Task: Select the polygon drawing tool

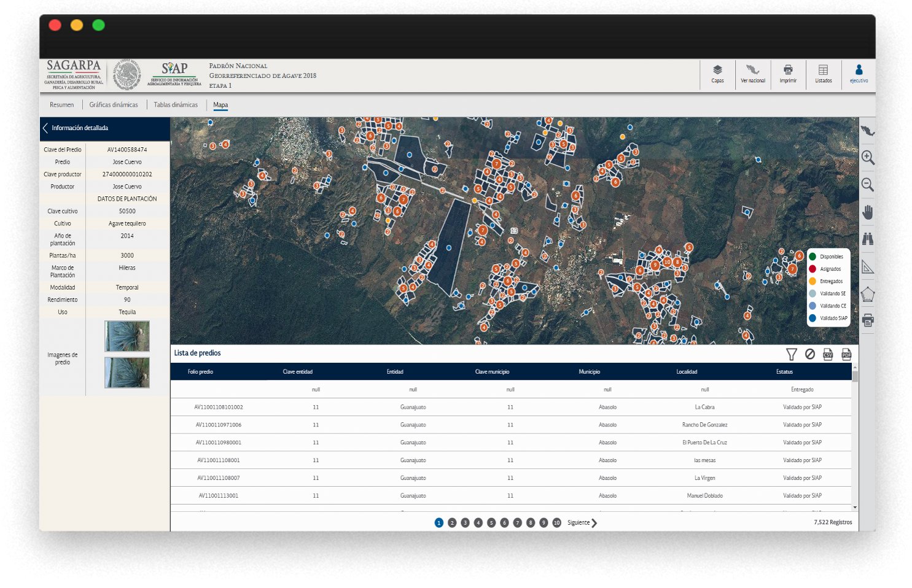Action: [x=867, y=295]
